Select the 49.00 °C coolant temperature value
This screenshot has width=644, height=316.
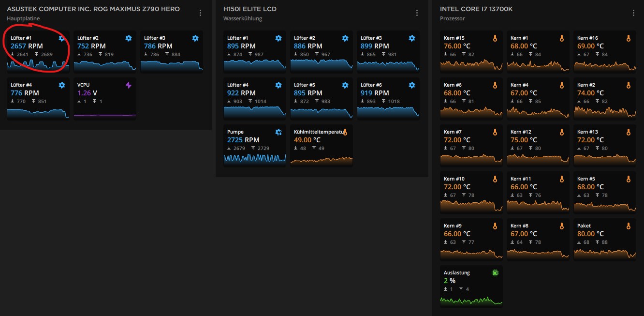coord(307,140)
